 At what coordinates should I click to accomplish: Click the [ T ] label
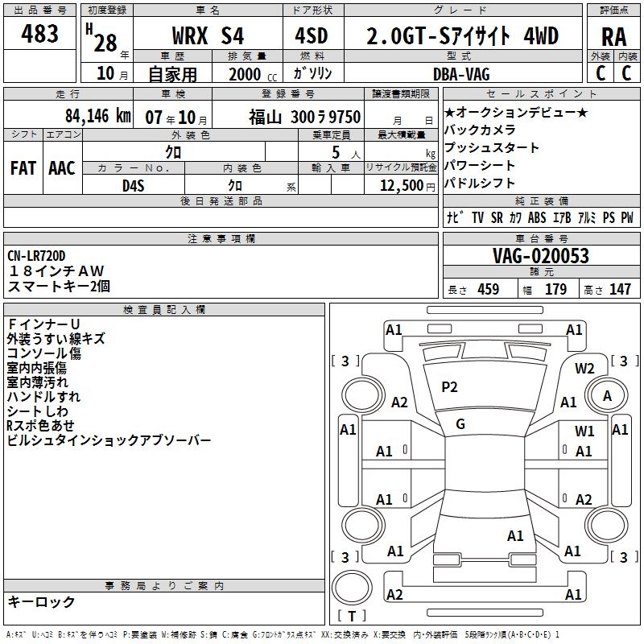[x=352, y=616]
